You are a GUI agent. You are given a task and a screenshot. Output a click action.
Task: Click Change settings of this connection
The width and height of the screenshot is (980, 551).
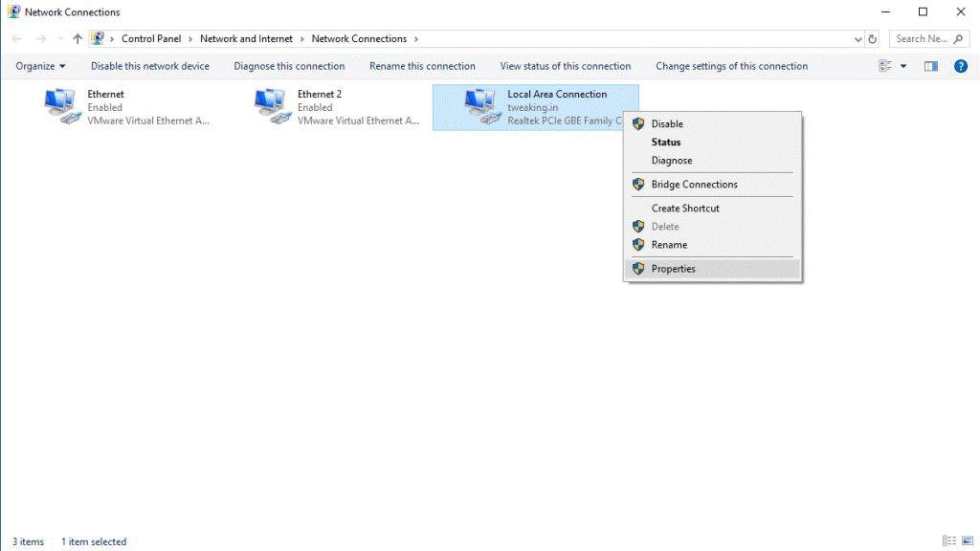pos(732,66)
